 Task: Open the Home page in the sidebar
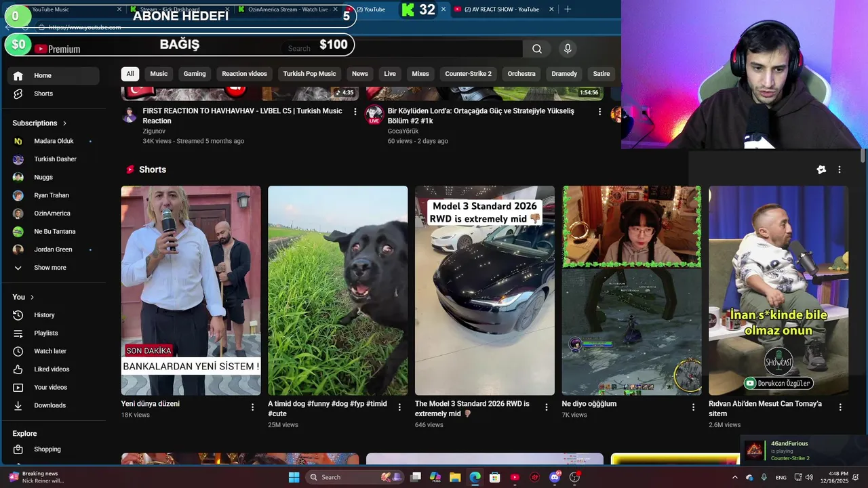point(54,75)
